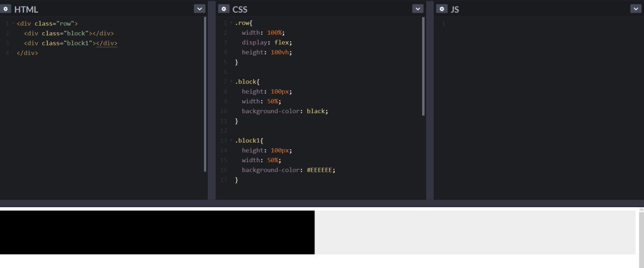Click the editor-preview horizontal resize bar
644x268 pixels.
tap(322, 203)
